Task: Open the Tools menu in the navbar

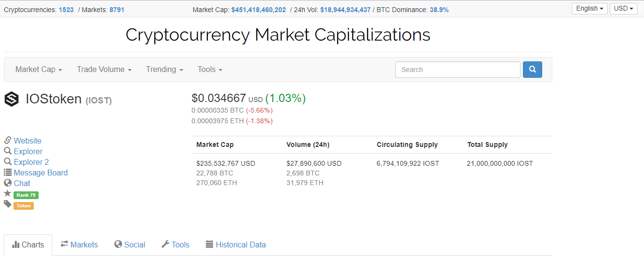Action: tap(209, 70)
